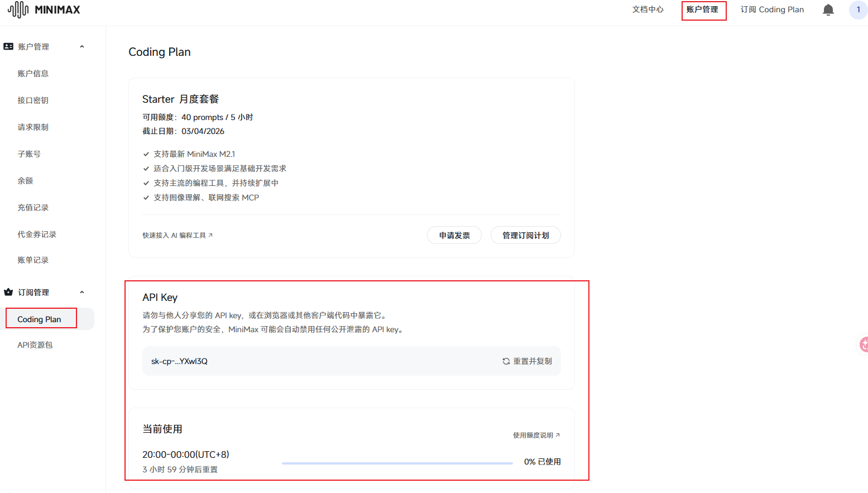This screenshot has width=868, height=493.
Task: Open 文档中心 in the top navigation
Action: point(648,9)
